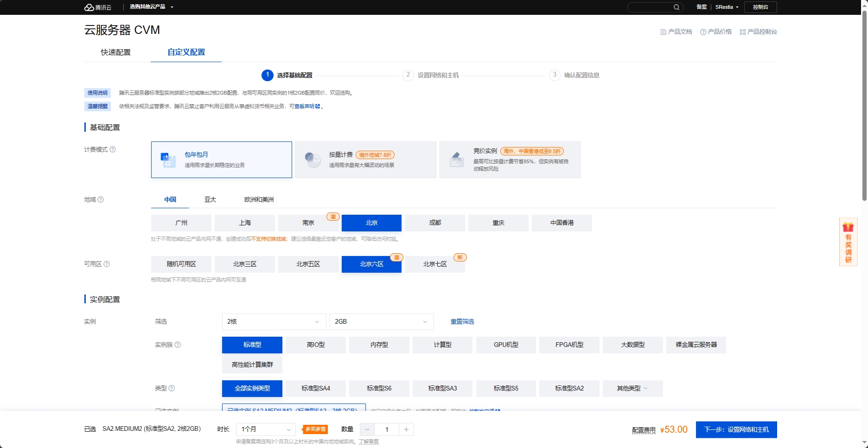The height and width of the screenshot is (448, 868).
Task: Select 欧洲和美洲 region group tab
Action: pos(259,199)
